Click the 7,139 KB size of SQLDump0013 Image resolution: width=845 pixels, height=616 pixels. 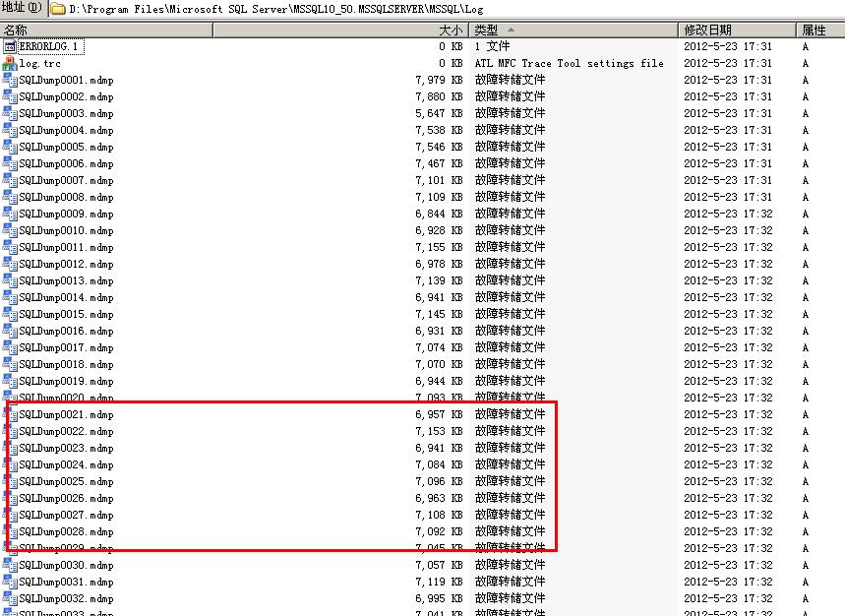439,280
